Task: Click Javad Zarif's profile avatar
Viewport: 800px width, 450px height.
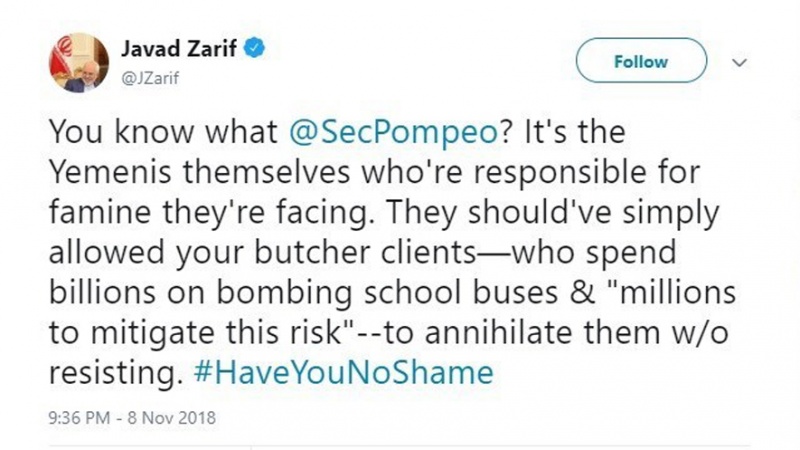Action: 74,60
